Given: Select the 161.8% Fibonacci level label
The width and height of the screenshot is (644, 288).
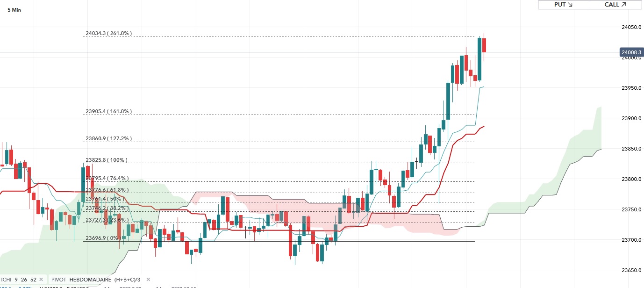Looking at the screenshot, I should pos(108,112).
